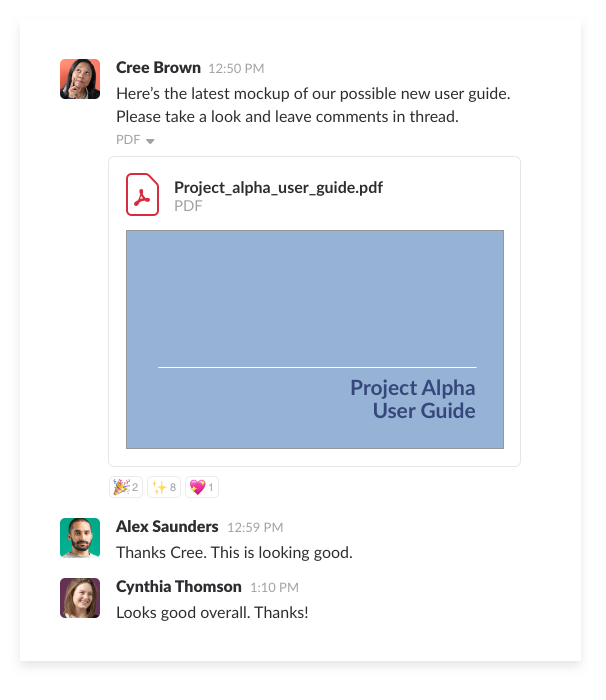Open Cynthia Thomson's profile via name
Image resolution: width=606 pixels, height=700 pixels.
[x=178, y=586]
